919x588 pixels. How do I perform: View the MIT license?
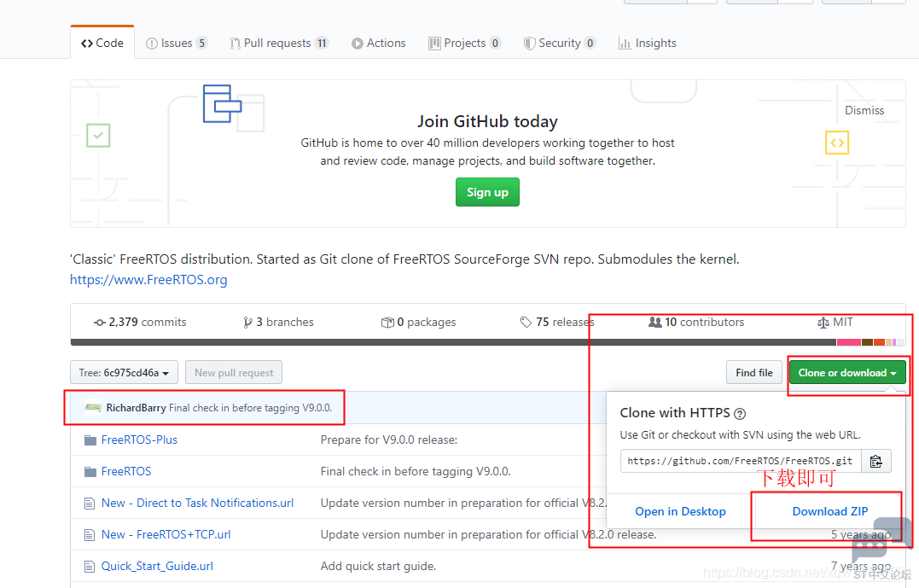tap(835, 322)
